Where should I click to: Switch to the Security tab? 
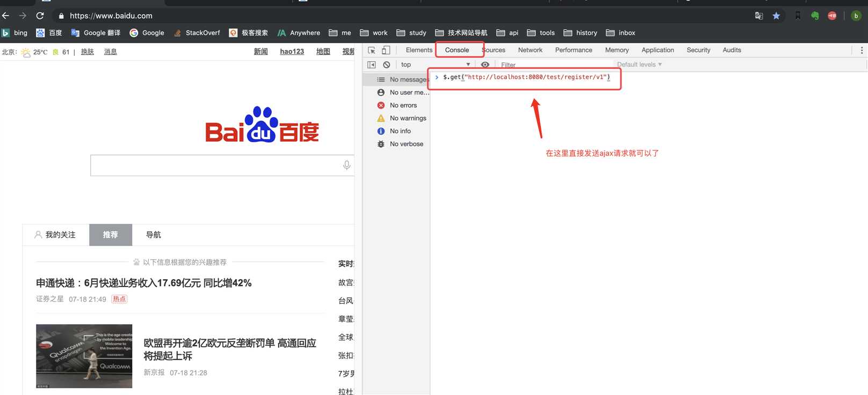coord(698,50)
